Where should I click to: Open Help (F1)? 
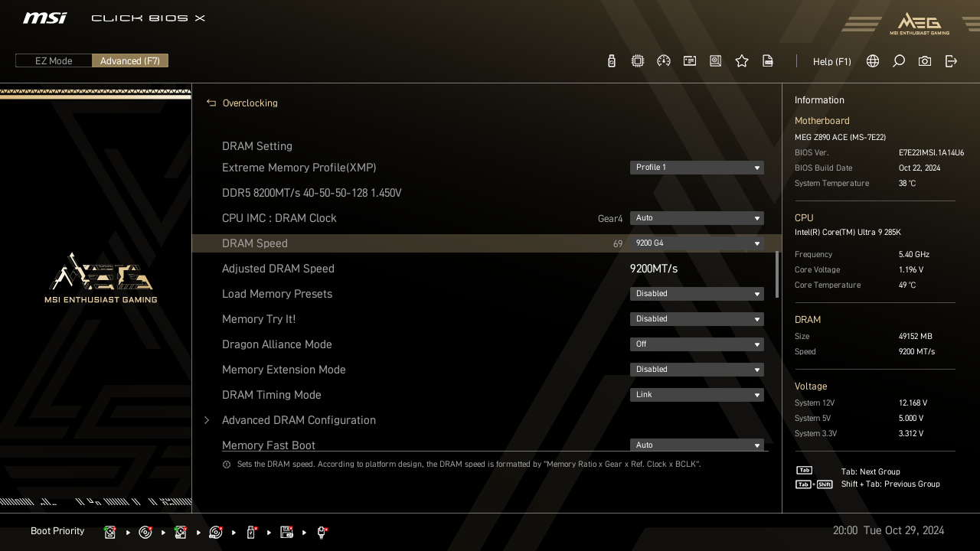pyautogui.click(x=831, y=61)
